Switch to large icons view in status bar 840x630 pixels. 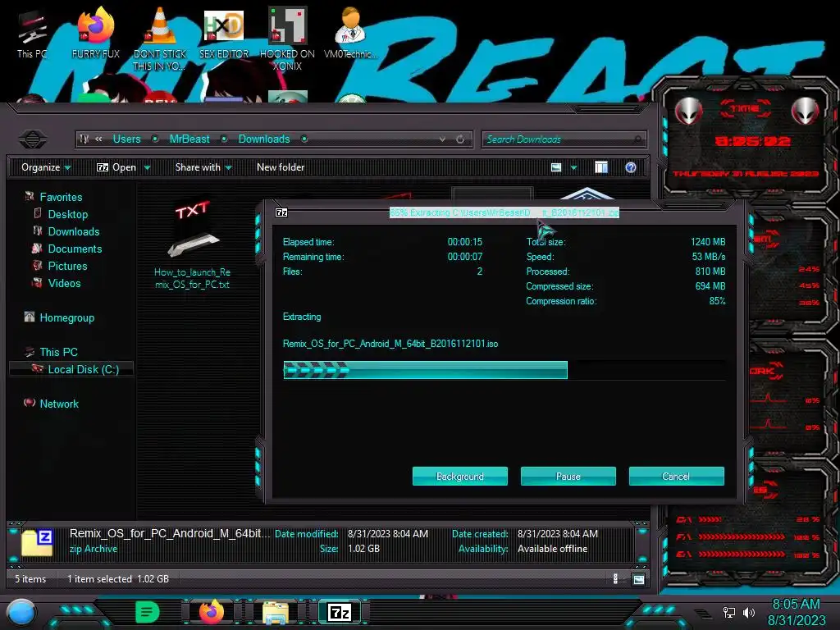pyautogui.click(x=638, y=579)
